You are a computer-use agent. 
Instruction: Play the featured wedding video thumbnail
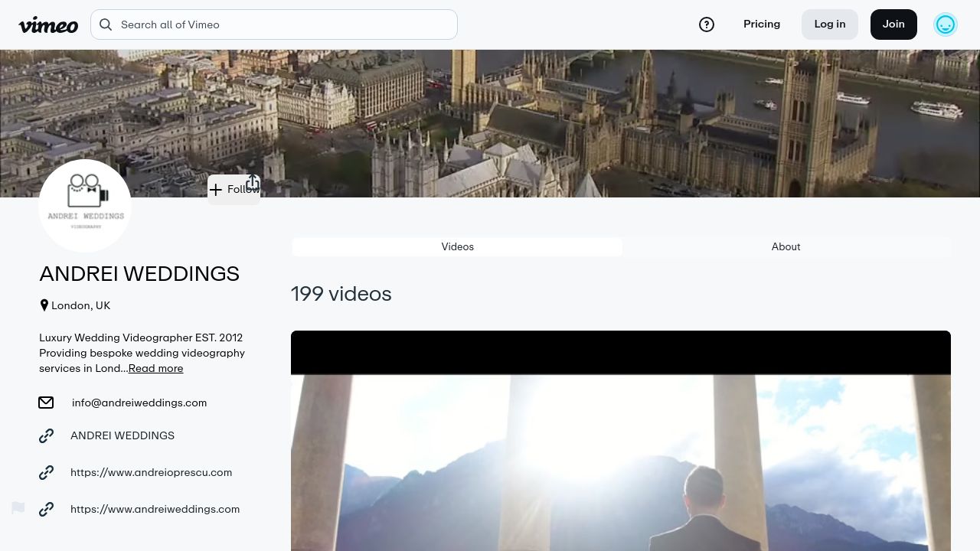click(621, 441)
